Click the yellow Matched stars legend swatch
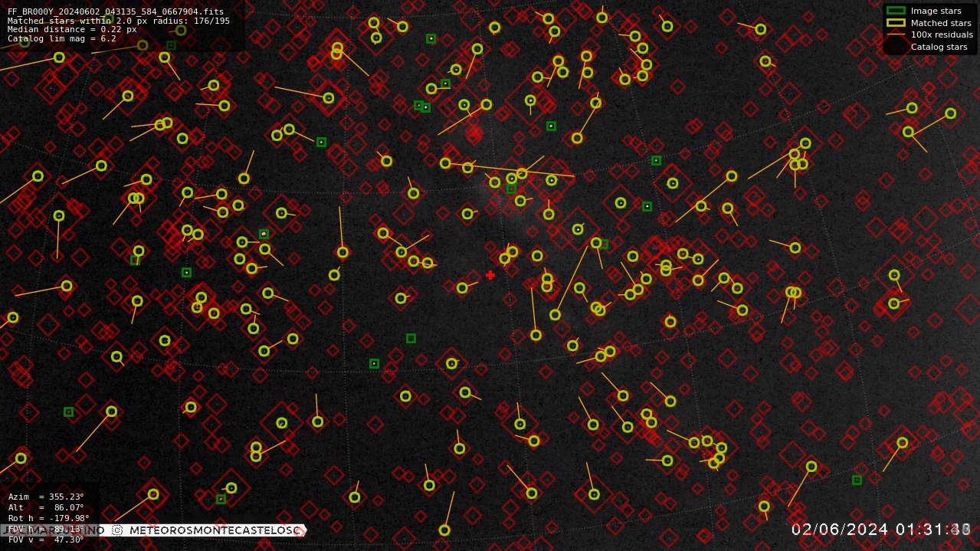This screenshot has height=551, width=980. (896, 23)
